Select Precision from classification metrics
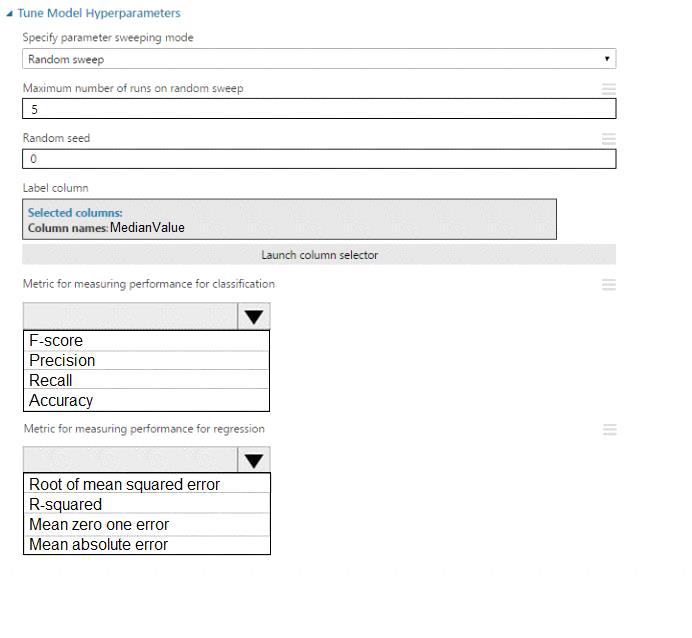The image size is (692, 638). tap(146, 361)
